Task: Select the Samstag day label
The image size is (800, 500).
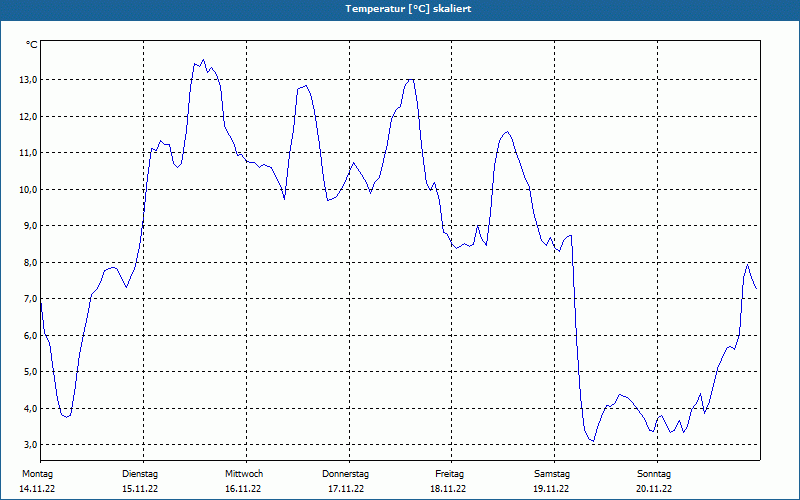Action: [x=552, y=474]
